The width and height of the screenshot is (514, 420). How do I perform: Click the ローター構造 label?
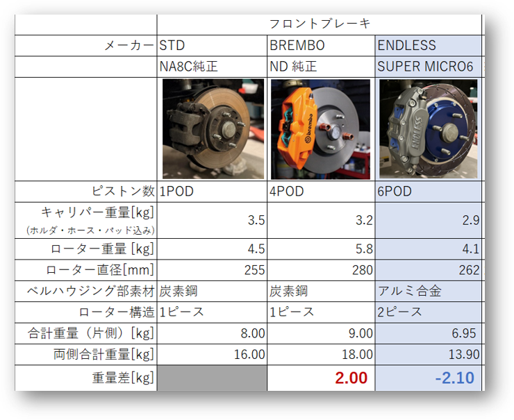click(117, 312)
